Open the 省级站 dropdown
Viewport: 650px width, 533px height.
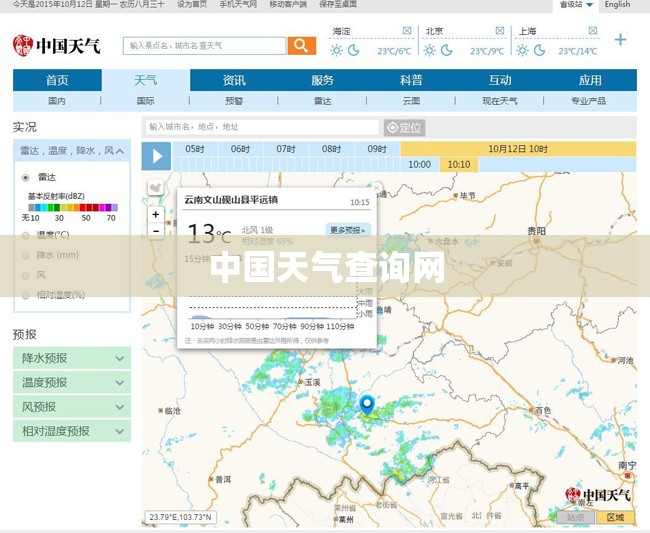tap(576, 5)
